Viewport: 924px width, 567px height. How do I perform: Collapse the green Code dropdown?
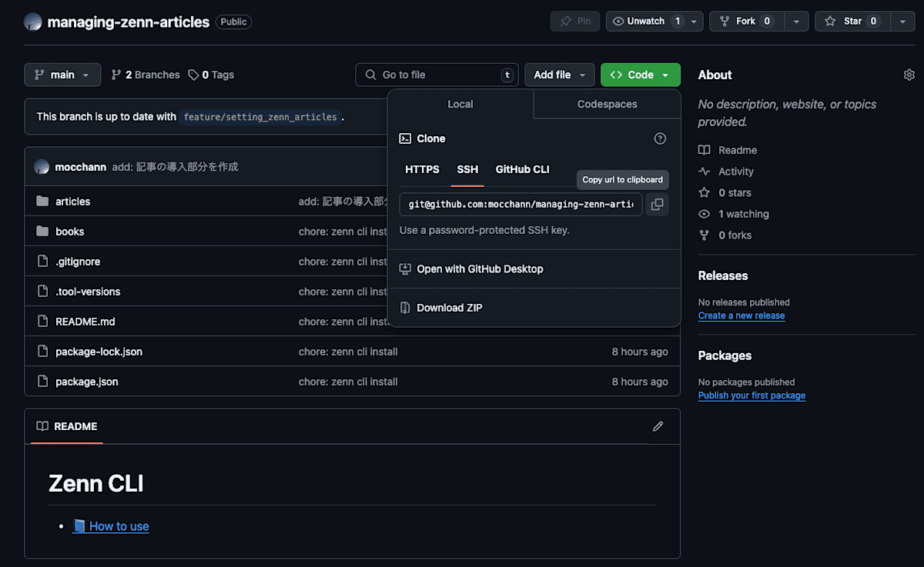(x=641, y=75)
